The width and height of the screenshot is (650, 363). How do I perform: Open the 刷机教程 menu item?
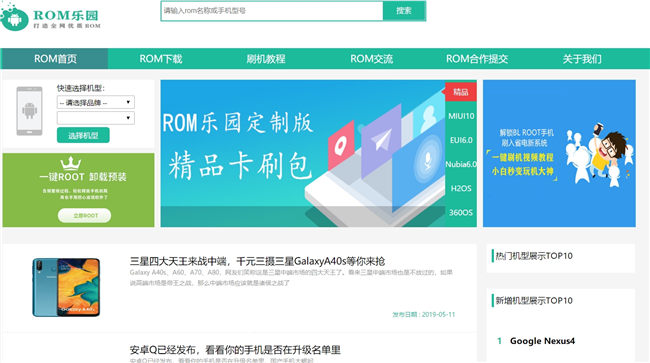pyautogui.click(x=266, y=58)
